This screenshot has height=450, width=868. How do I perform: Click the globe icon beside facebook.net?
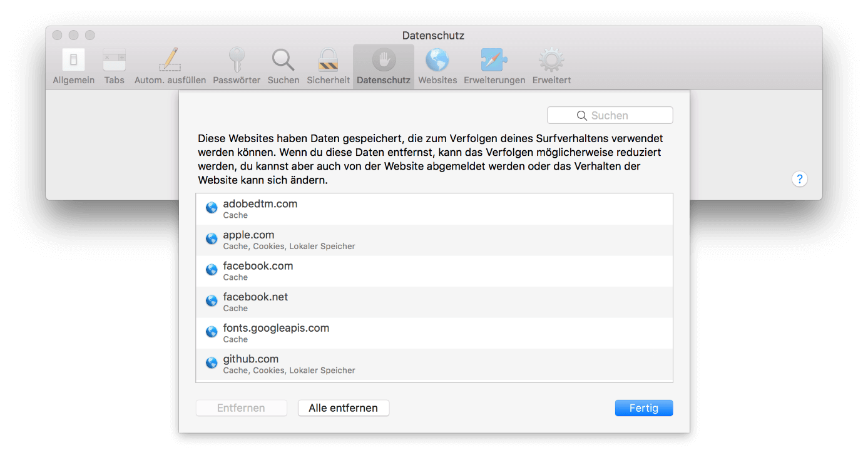[x=212, y=301]
